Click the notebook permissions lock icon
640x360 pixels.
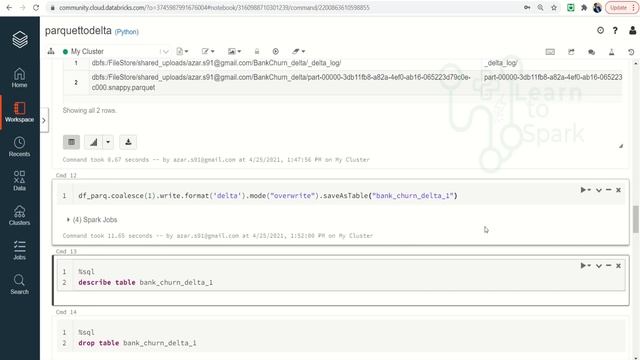coord(257,51)
